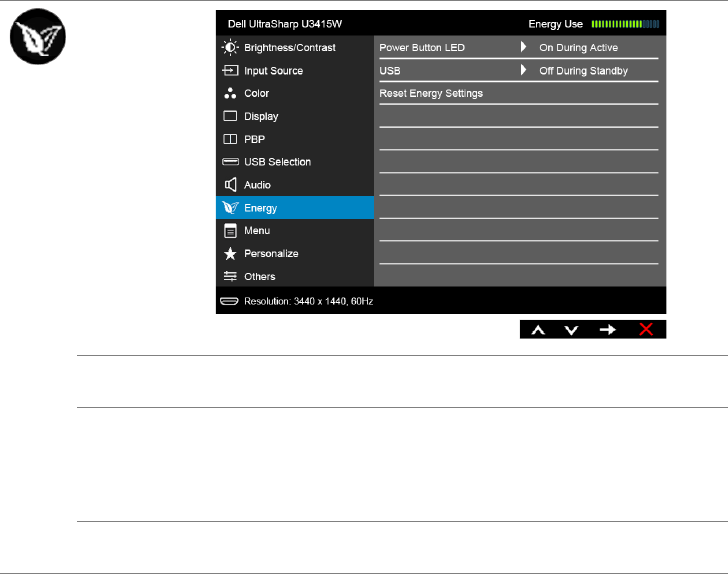Image resolution: width=728 pixels, height=574 pixels.
Task: Choose the Audio menu item
Action: click(x=295, y=185)
